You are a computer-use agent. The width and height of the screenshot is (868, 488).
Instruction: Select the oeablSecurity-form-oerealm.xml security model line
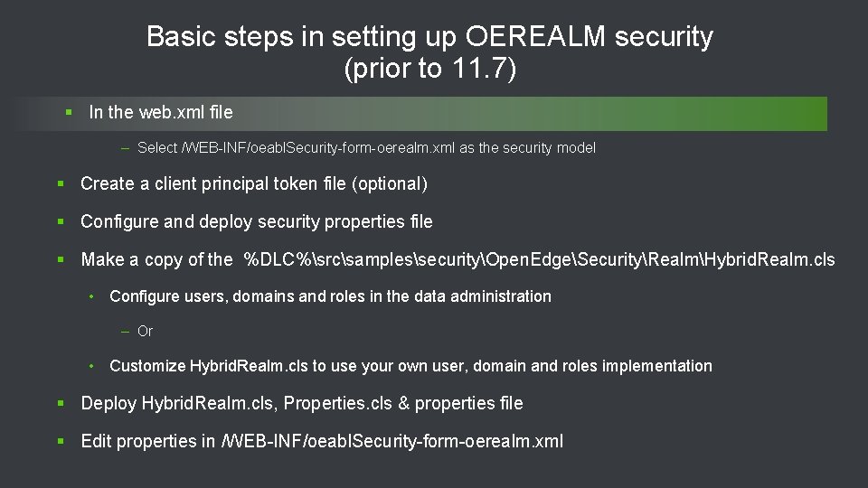tap(366, 148)
